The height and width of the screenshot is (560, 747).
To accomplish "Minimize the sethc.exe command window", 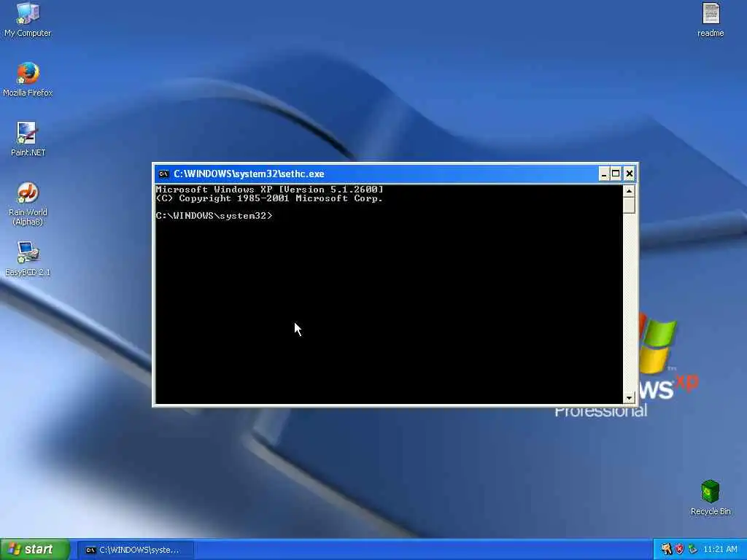I will pyautogui.click(x=603, y=174).
